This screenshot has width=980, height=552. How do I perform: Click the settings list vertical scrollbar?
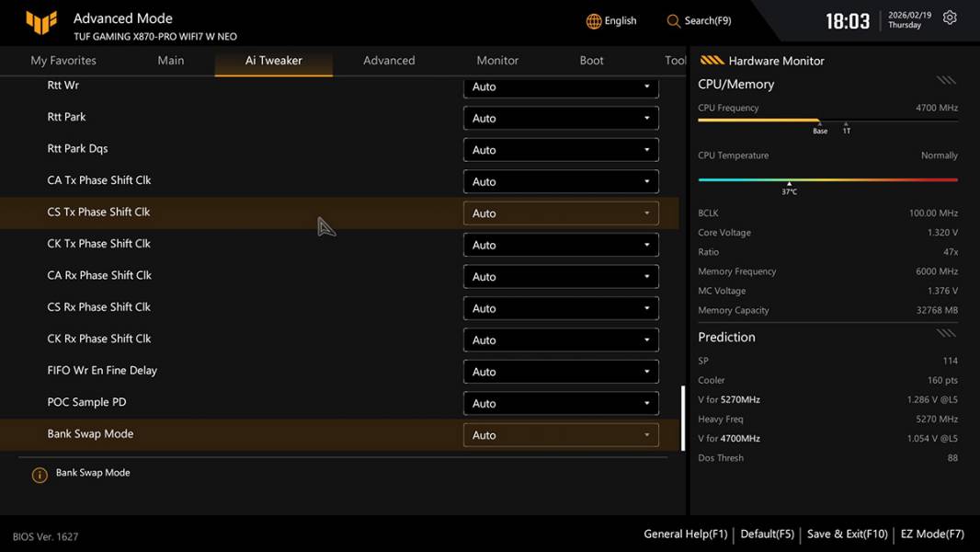pyautogui.click(x=682, y=418)
